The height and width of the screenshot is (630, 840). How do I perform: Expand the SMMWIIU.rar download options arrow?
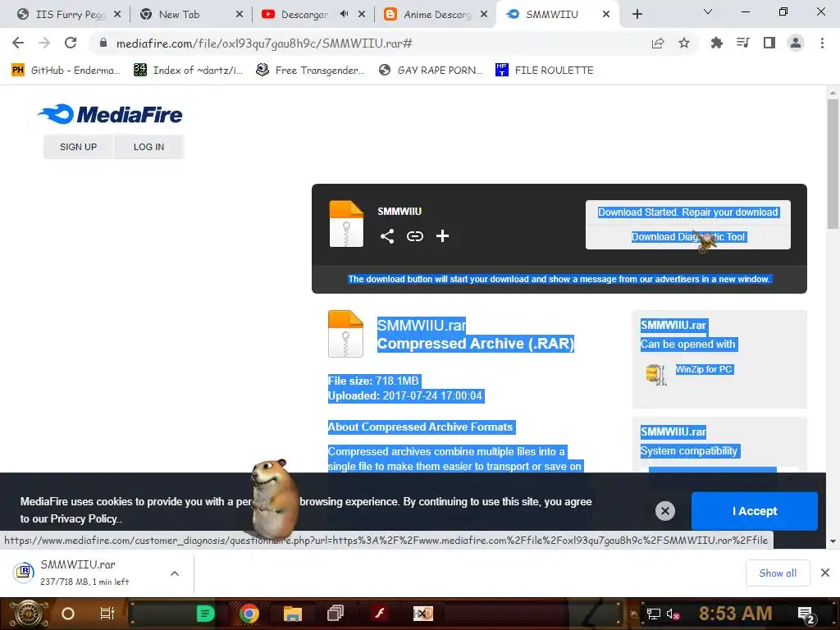point(175,573)
